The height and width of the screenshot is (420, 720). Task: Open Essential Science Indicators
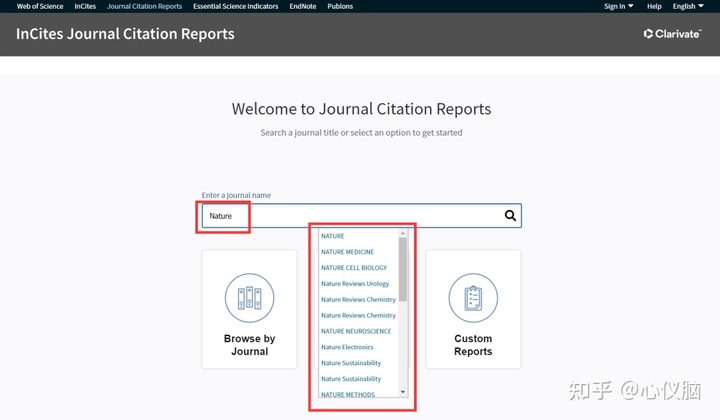point(236,6)
